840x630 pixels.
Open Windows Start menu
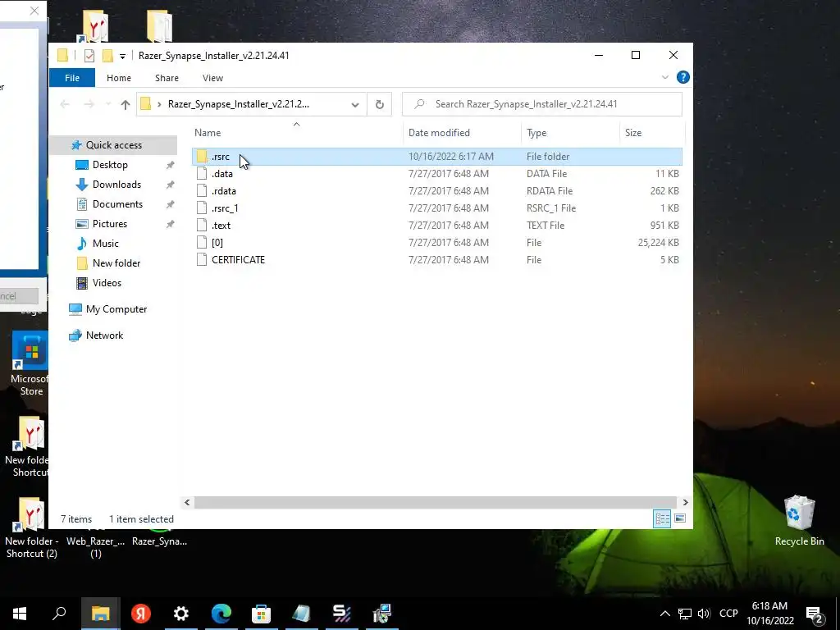(20, 614)
